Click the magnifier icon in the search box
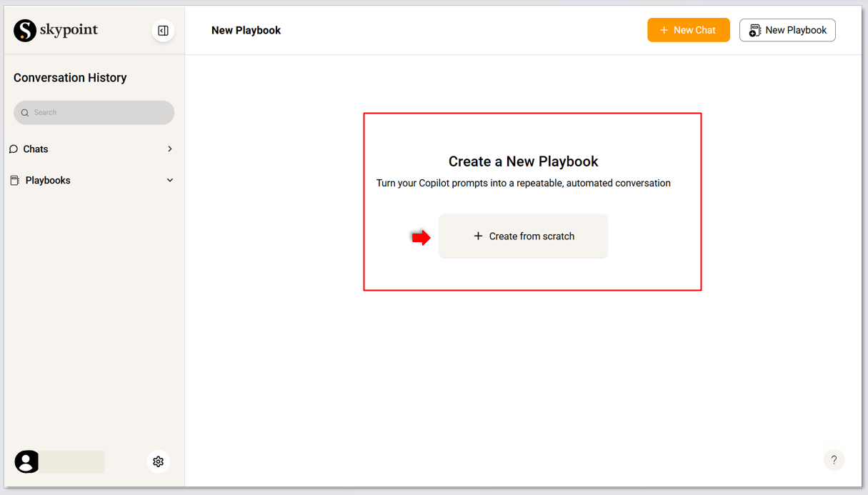The height and width of the screenshot is (495, 868). [25, 113]
